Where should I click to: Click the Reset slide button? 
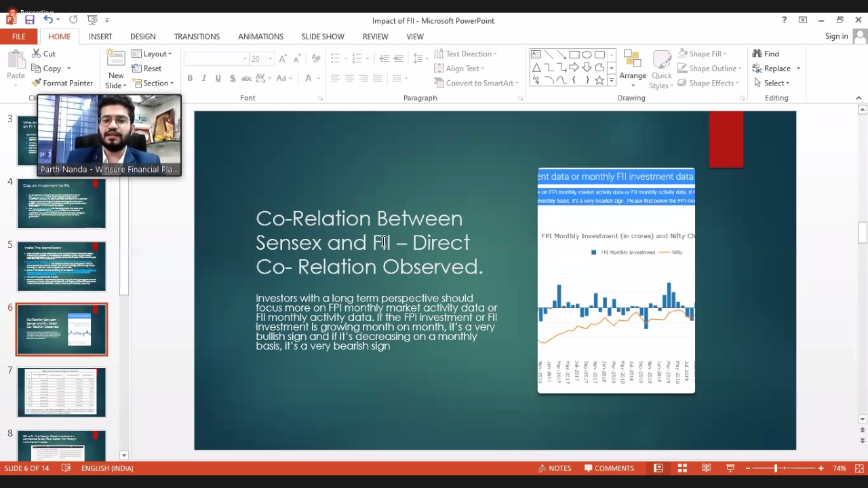[x=147, y=69]
